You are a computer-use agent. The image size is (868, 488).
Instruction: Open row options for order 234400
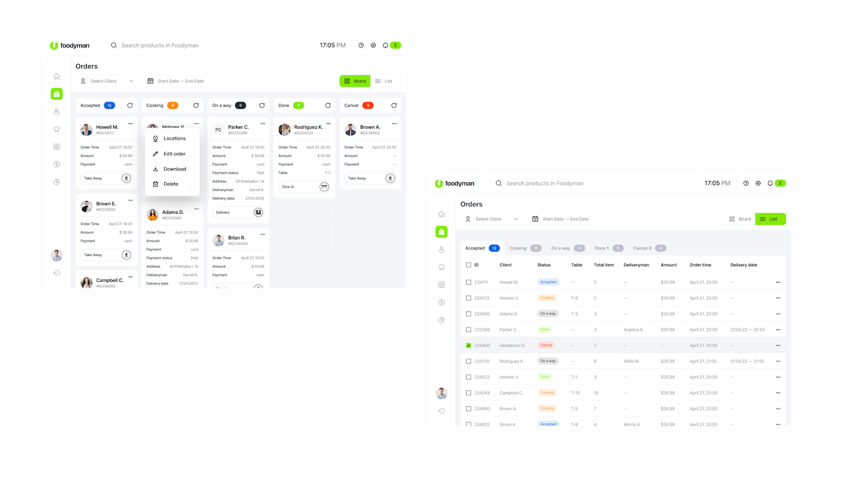click(x=778, y=346)
